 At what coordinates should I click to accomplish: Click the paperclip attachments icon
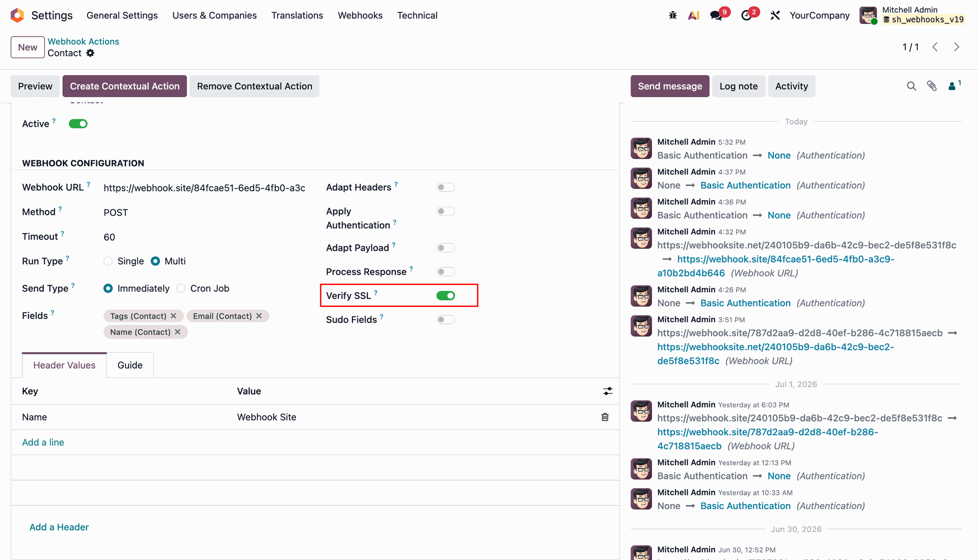[932, 86]
